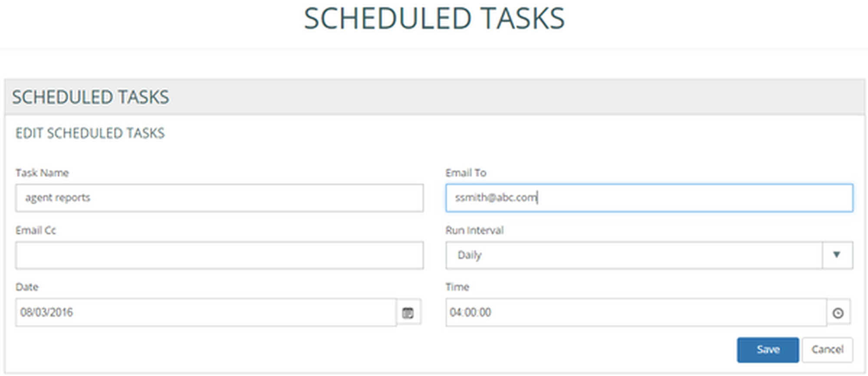Click the Run Interval field showing Daily
The image size is (868, 376).
(634, 255)
